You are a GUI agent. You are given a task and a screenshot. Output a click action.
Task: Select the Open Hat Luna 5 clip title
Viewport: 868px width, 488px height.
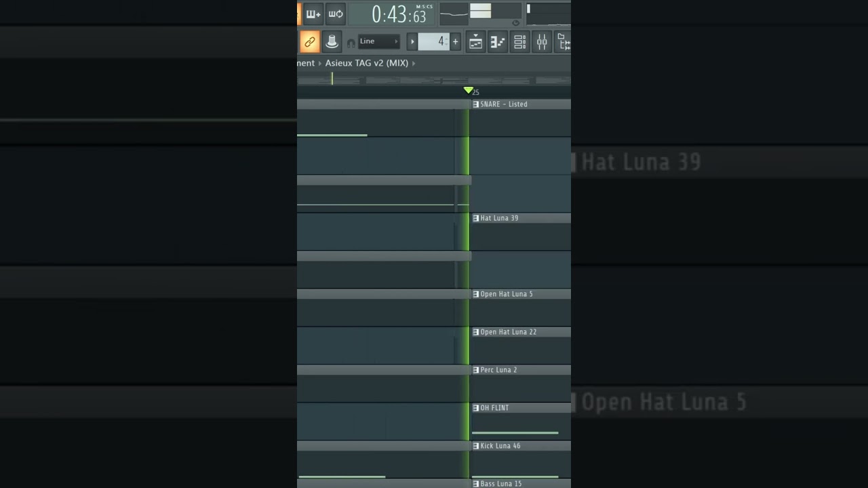click(507, 294)
